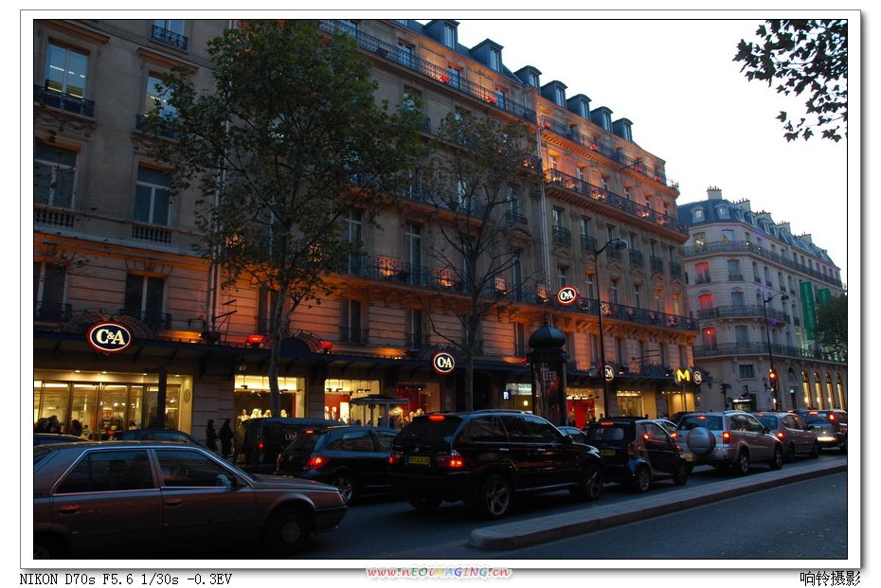Click the round C&A sign on the upper balcony
The height and width of the screenshot is (588, 881).
[x=566, y=295]
